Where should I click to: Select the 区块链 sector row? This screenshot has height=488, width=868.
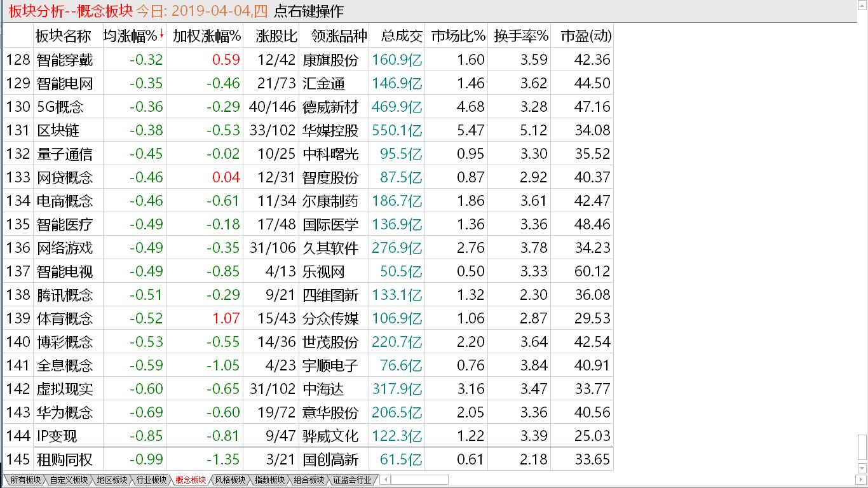coord(308,130)
